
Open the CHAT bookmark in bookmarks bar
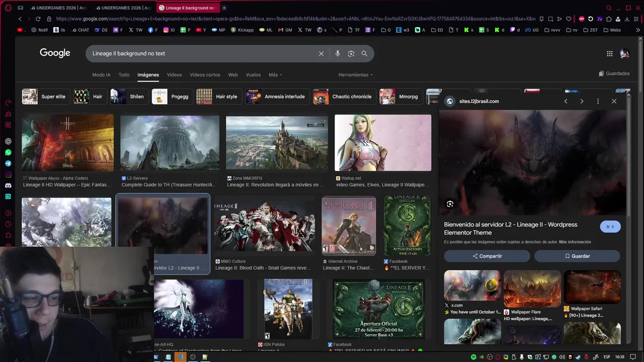coord(80,30)
